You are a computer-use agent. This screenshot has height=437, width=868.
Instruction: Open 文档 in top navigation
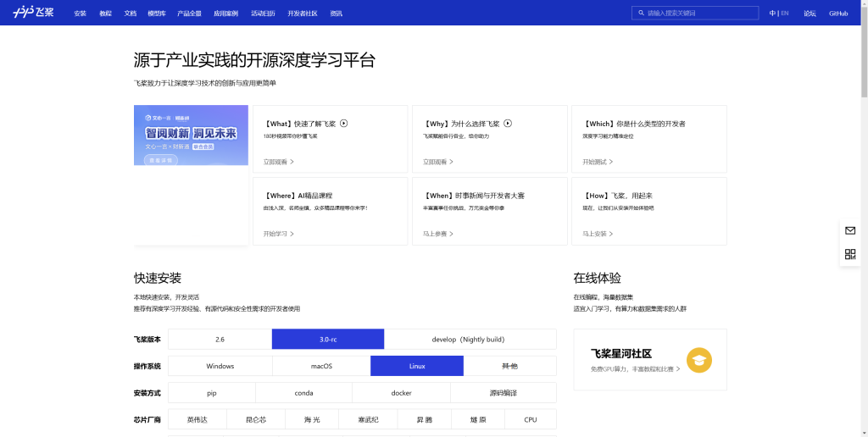coord(130,14)
